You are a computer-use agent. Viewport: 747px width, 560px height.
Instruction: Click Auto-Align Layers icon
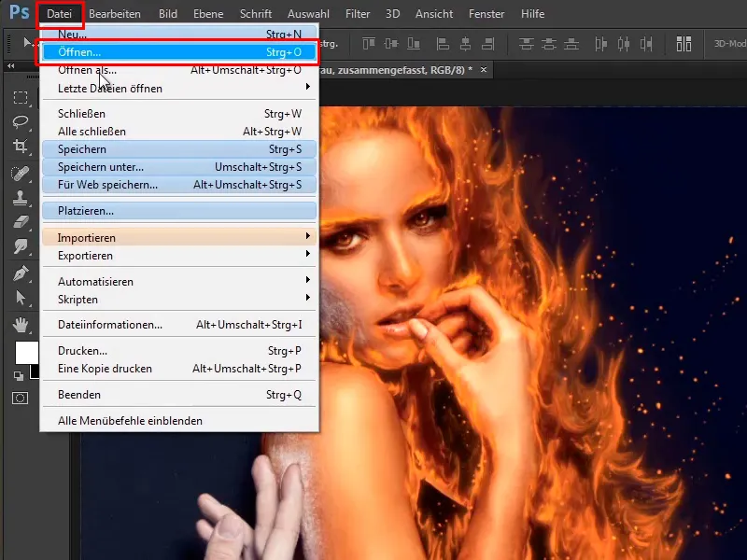pyautogui.click(x=684, y=44)
